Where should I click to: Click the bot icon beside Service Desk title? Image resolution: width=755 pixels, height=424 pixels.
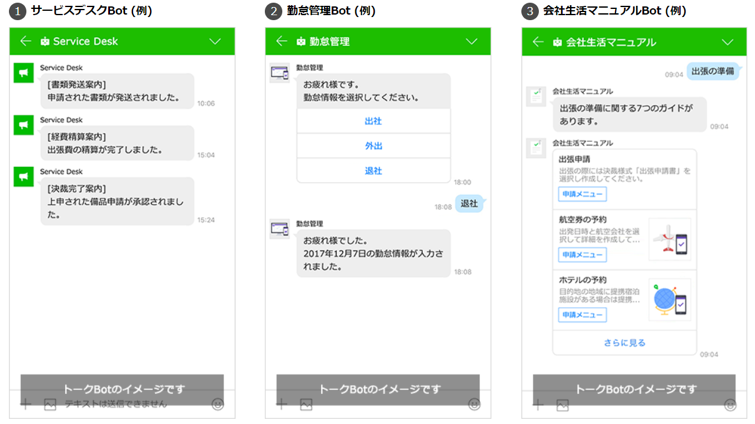pos(45,42)
